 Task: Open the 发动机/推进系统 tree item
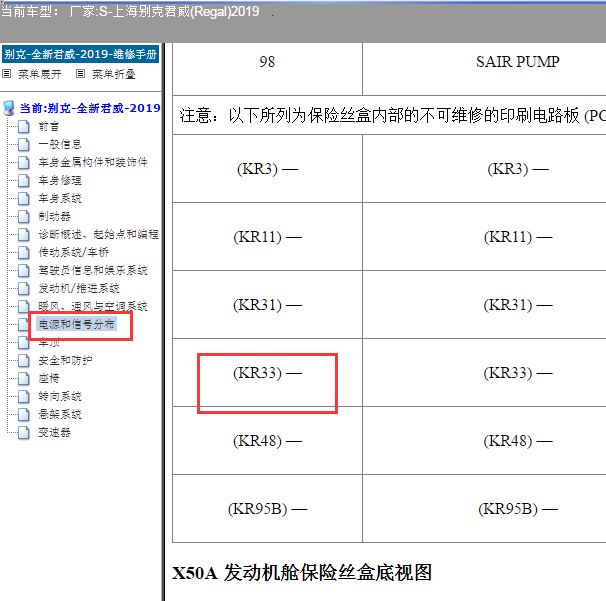click(x=79, y=288)
